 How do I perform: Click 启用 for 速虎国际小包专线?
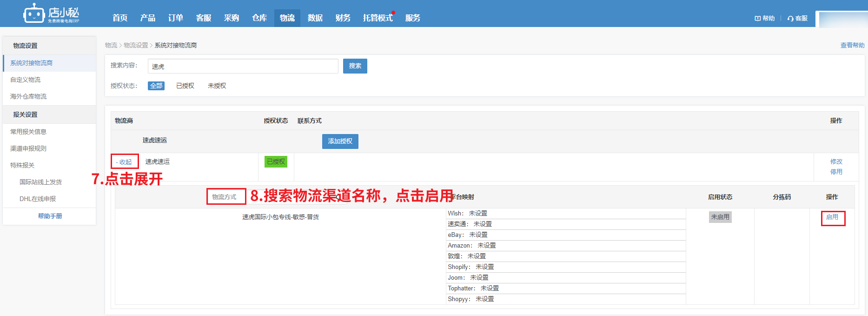pos(832,217)
